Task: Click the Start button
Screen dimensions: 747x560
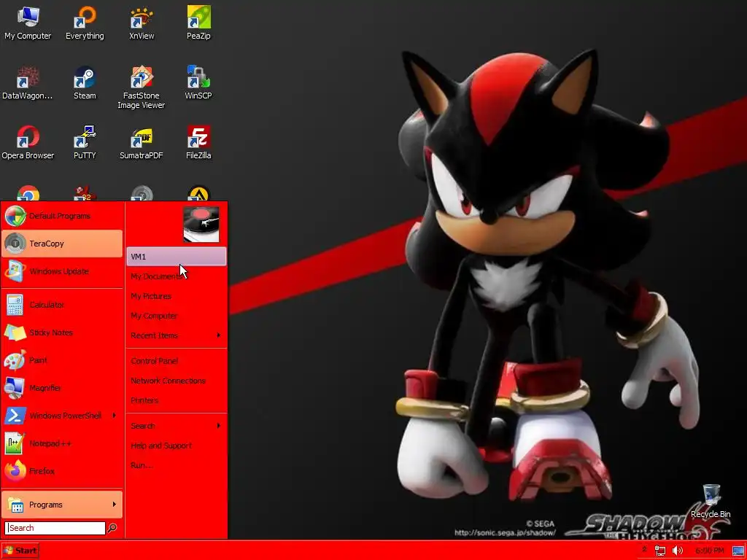Action: [20, 551]
